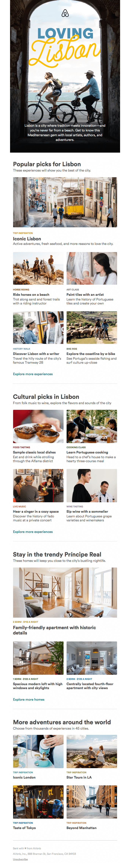Click 'Explore more homes' link
The height and width of the screenshot is (868, 129).
pyautogui.click(x=29, y=700)
